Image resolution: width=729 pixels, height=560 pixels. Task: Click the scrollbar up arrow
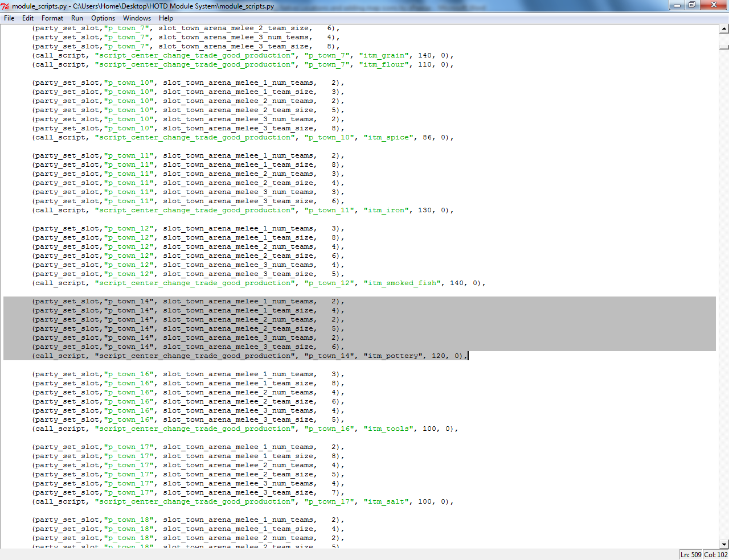click(724, 28)
